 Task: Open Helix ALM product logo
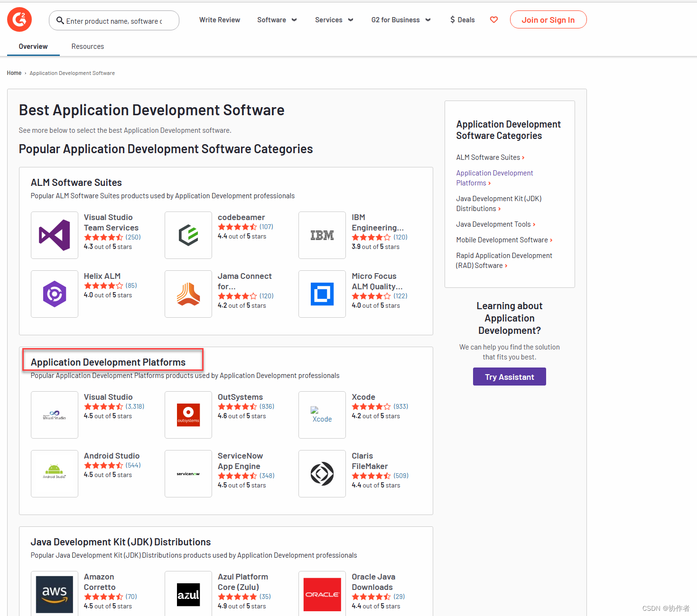click(x=55, y=294)
